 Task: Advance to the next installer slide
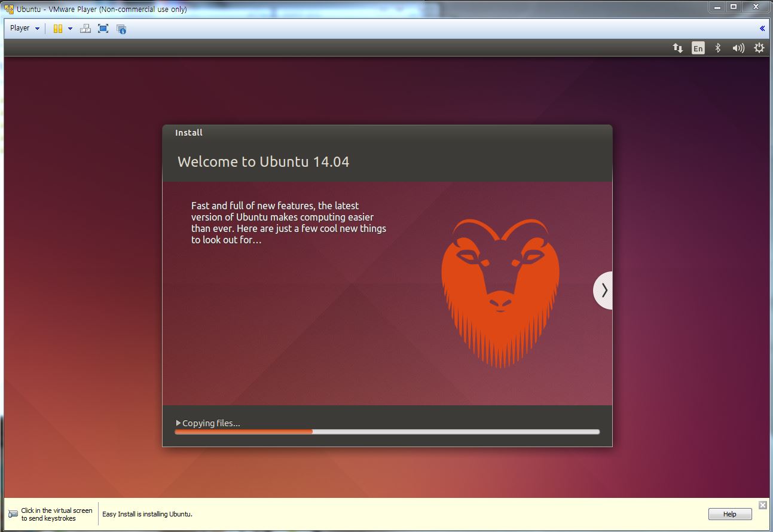click(603, 290)
